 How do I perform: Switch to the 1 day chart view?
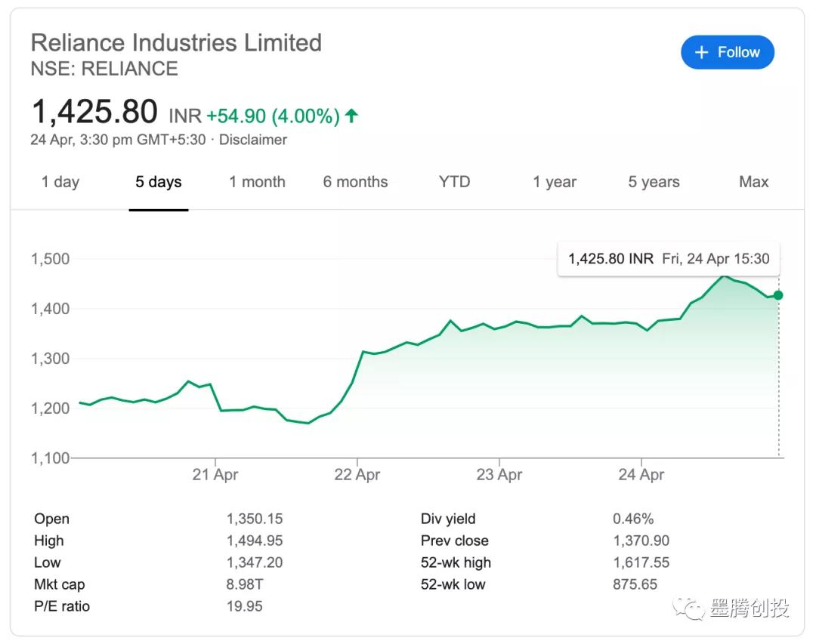[x=60, y=182]
